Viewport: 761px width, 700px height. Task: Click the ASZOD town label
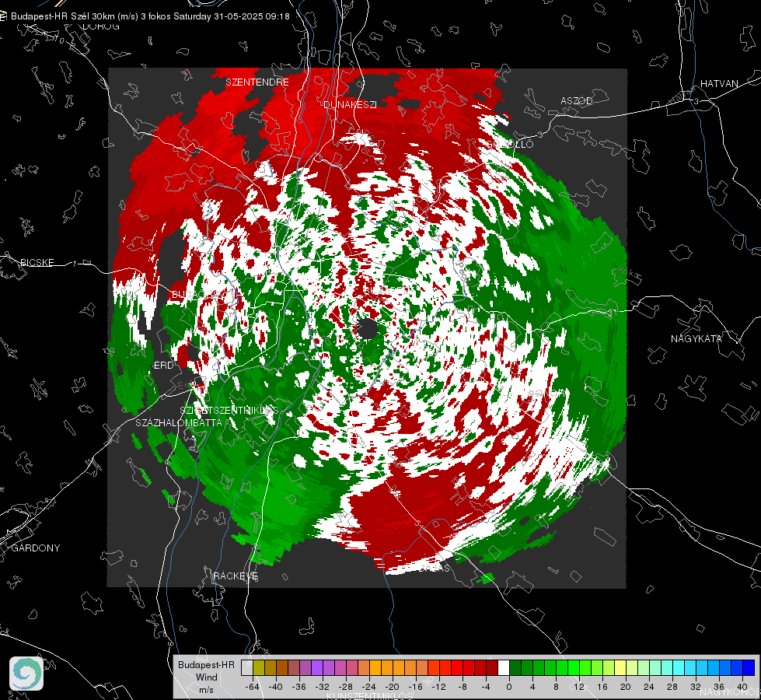pyautogui.click(x=577, y=100)
